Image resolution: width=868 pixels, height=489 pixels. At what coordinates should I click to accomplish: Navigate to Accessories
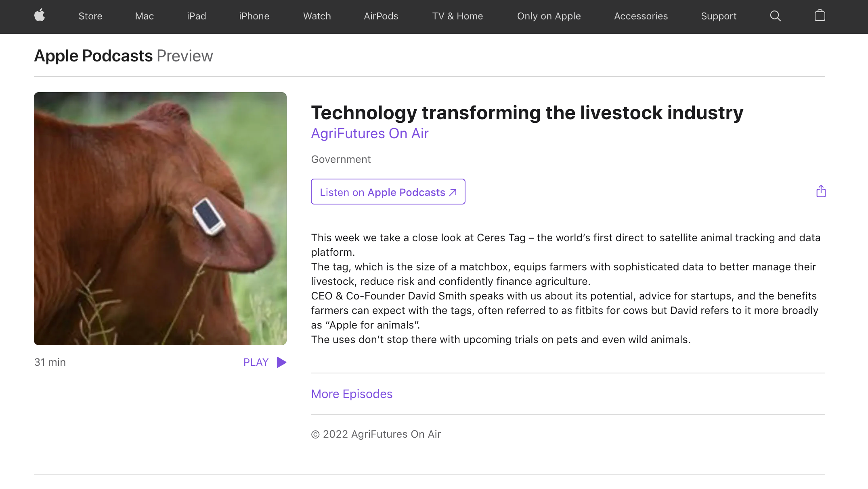pos(641,16)
